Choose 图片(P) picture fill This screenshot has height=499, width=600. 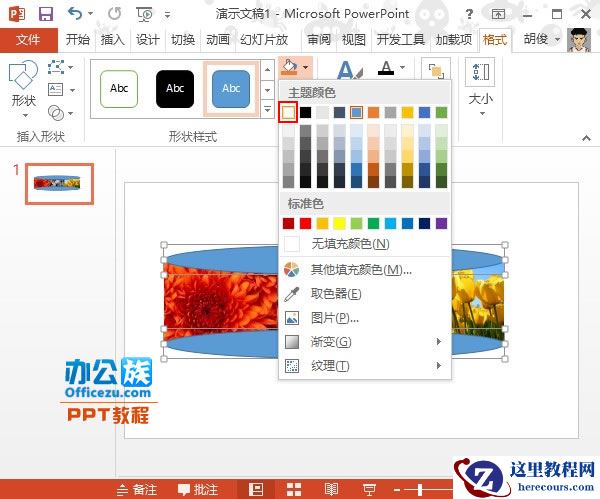pyautogui.click(x=365, y=318)
